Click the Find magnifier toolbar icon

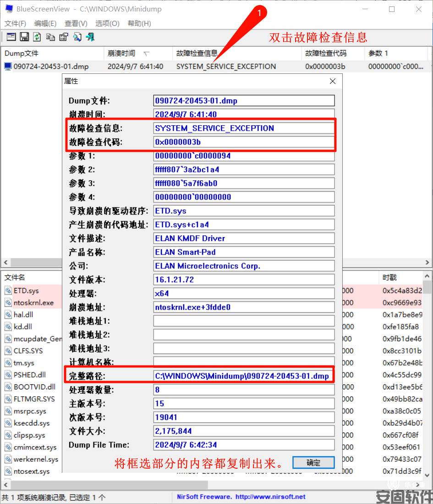tap(77, 37)
